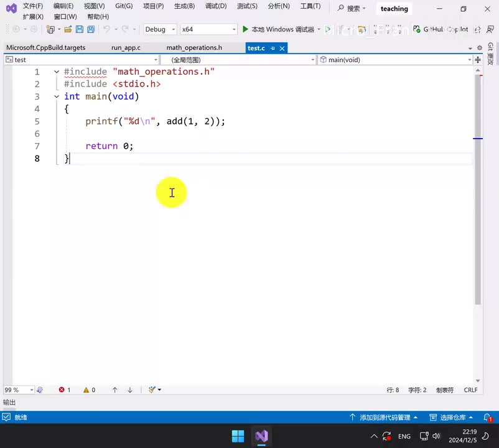The width and height of the screenshot is (499, 448).
Task: Open the 项目(P) menu
Action: [154, 6]
